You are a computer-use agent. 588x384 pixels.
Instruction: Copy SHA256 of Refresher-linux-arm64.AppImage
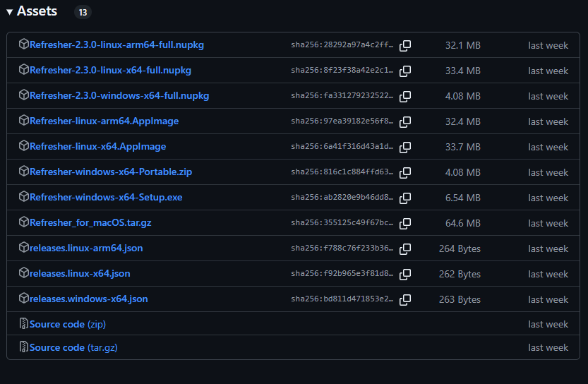pos(405,121)
